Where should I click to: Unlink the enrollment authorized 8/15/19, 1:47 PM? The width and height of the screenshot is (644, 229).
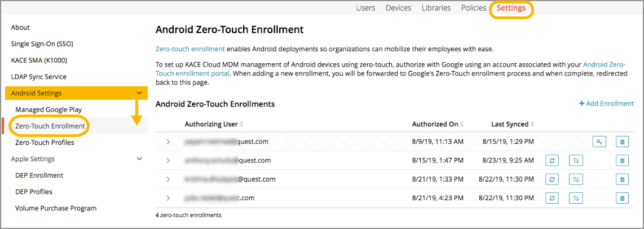click(x=576, y=161)
